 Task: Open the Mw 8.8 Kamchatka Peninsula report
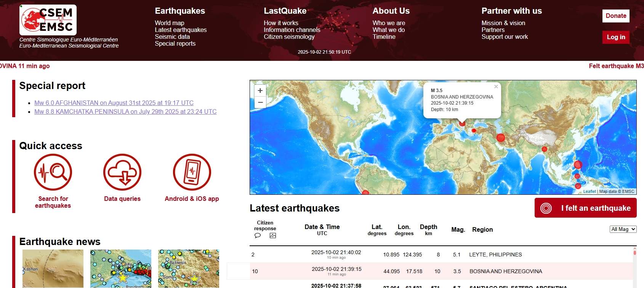(x=125, y=111)
